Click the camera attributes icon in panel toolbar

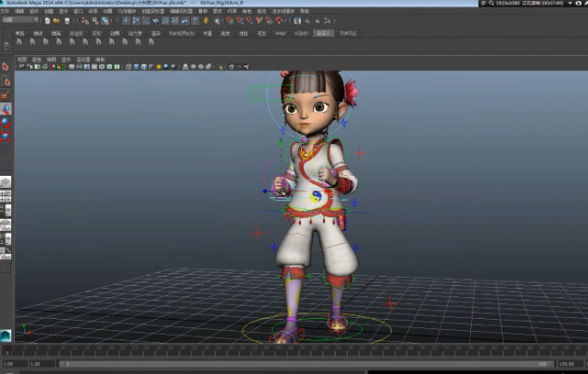tap(30, 66)
